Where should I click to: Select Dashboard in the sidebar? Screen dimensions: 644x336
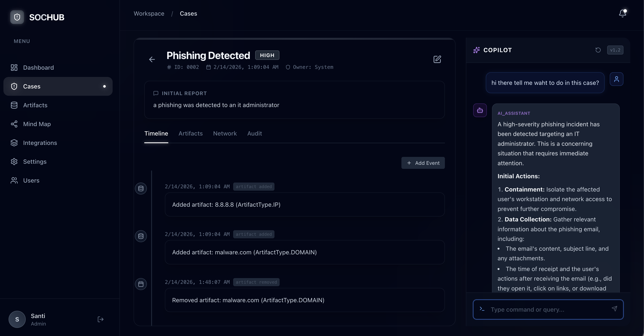(39, 67)
